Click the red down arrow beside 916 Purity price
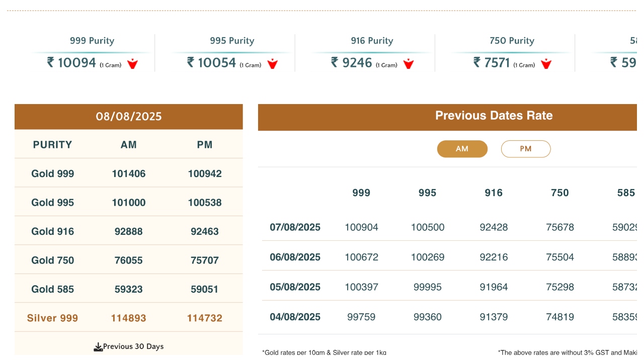Viewport: 644px width, 362px height. coord(409,64)
